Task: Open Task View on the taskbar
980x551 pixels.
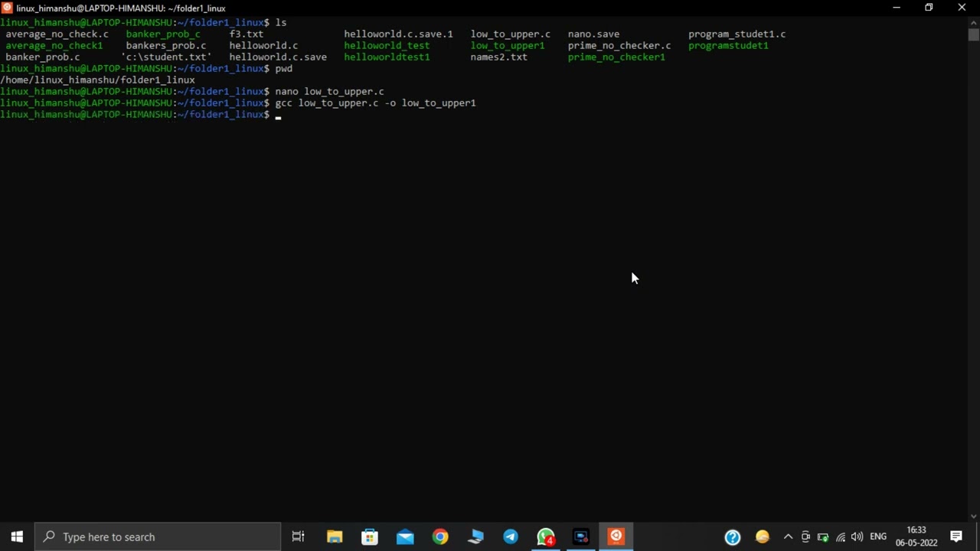Action: click(x=299, y=536)
